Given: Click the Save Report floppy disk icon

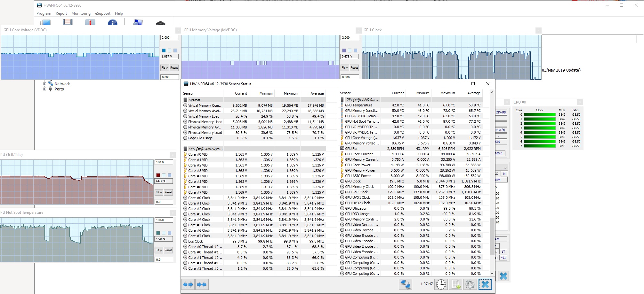Looking at the screenshot, I should point(68,23).
